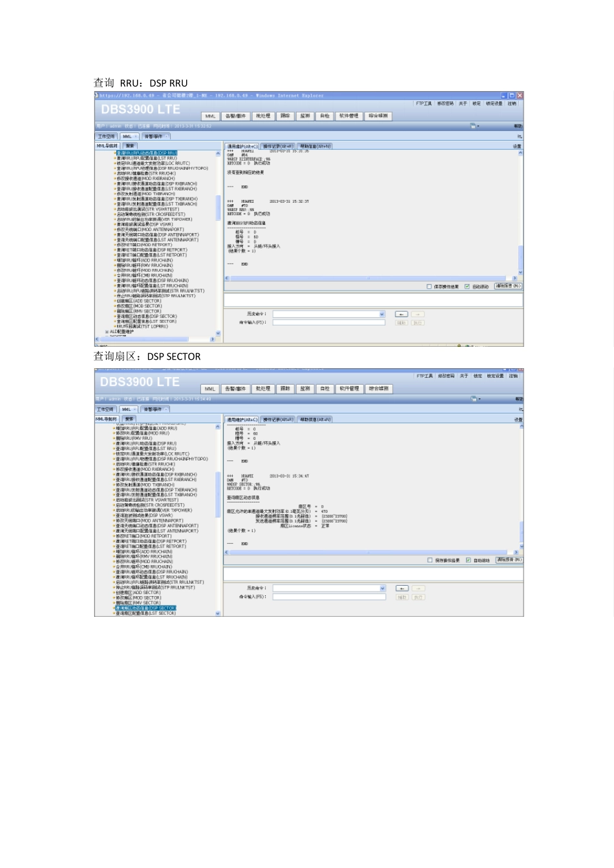The image size is (614, 868).
Task: Click 命令输入(F5) field in DSP SECTOR screenshot
Action: pyautogui.click(x=329, y=597)
